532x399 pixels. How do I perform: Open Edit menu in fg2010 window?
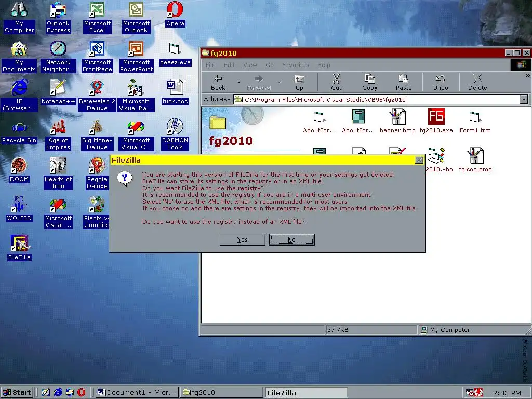229,65
